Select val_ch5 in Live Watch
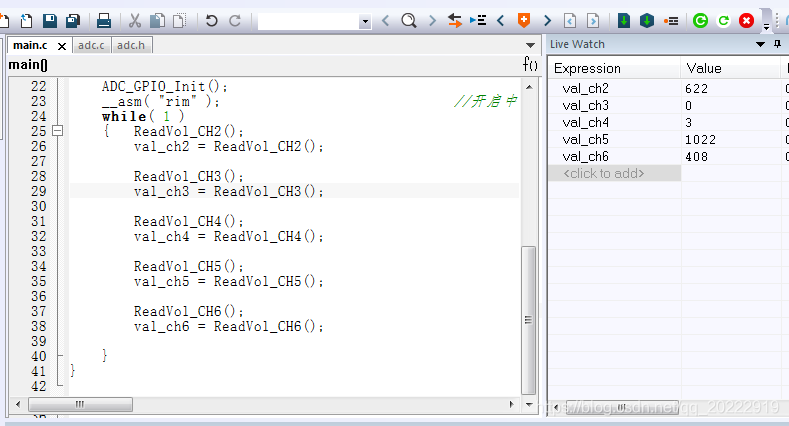 coord(586,139)
